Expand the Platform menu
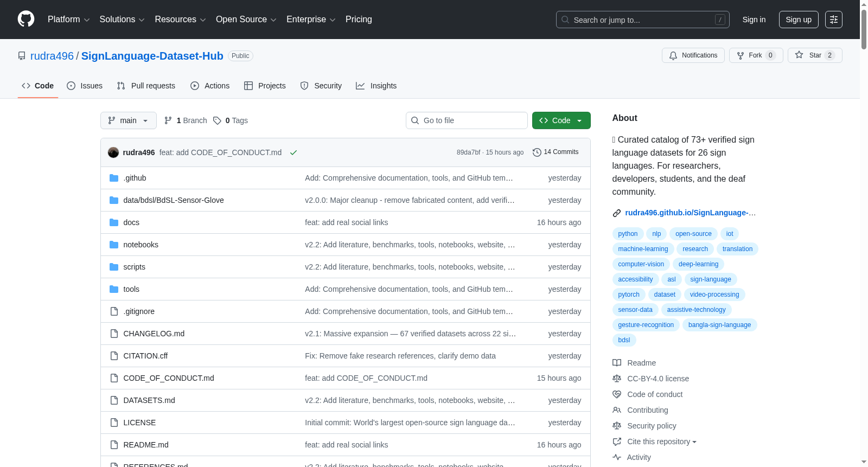Screen dimensions: 868x467 pos(69,20)
